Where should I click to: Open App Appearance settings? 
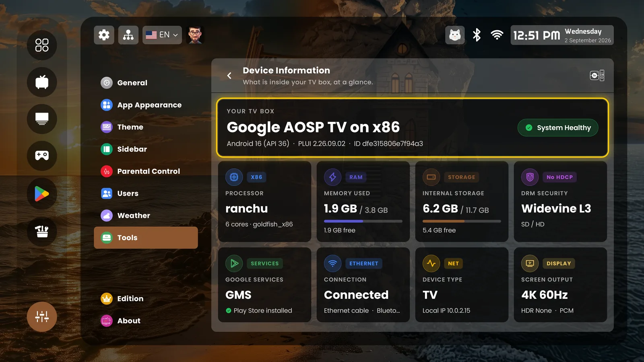point(146,105)
